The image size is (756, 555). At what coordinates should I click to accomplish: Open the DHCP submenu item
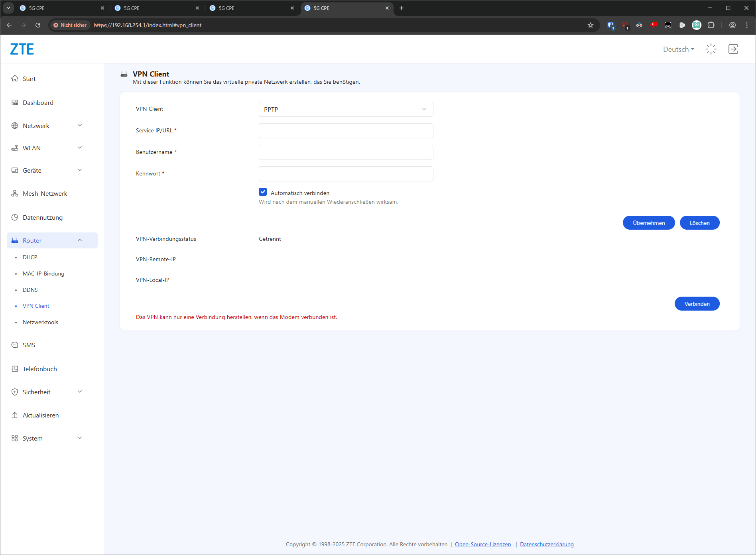pyautogui.click(x=30, y=257)
